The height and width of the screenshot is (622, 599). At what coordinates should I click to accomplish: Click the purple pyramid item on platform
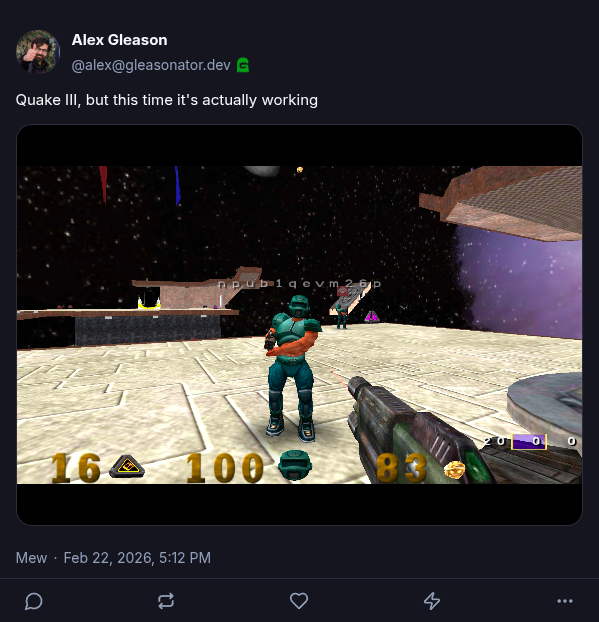pos(372,316)
